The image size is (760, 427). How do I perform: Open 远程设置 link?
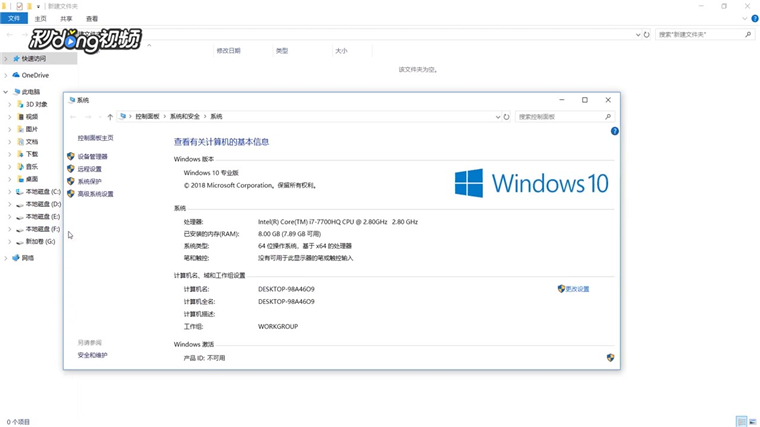coord(90,169)
